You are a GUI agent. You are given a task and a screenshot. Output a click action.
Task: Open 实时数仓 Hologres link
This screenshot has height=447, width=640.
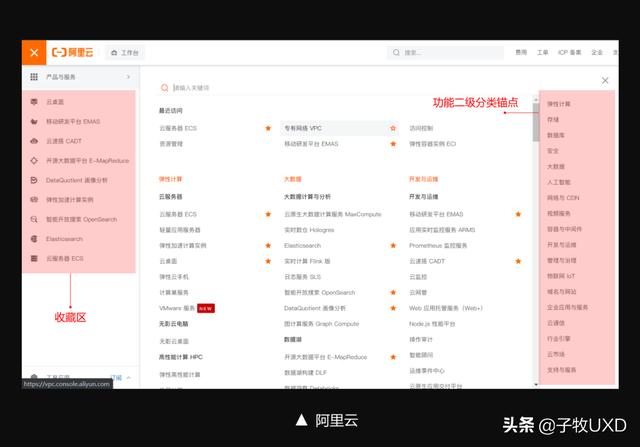click(309, 230)
